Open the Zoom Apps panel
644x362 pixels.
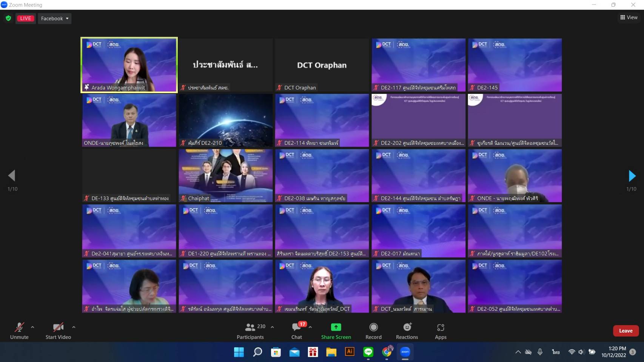441,331
